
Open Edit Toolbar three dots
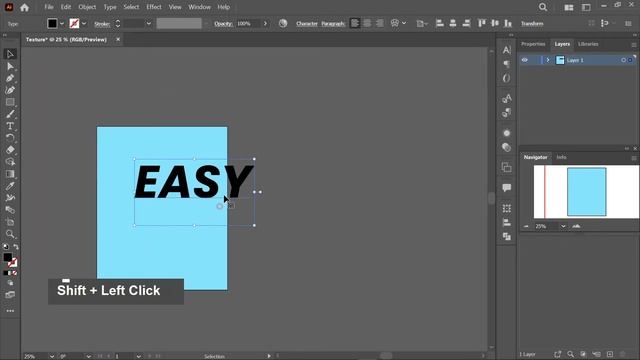pos(10,311)
